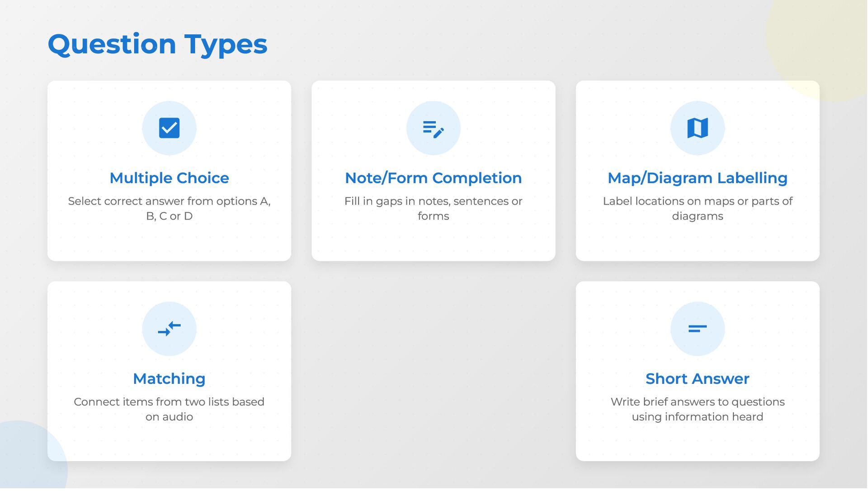Click the Question Types slide title

[x=157, y=44]
